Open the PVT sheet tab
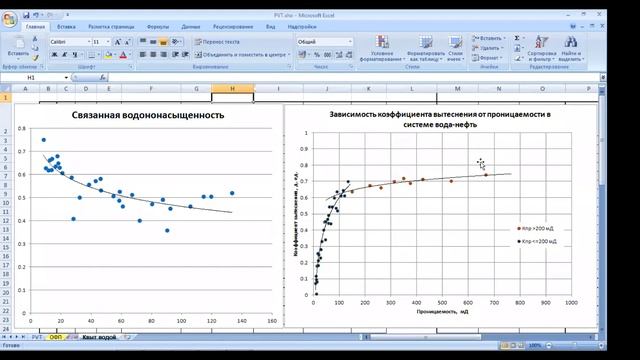 pos(37,337)
